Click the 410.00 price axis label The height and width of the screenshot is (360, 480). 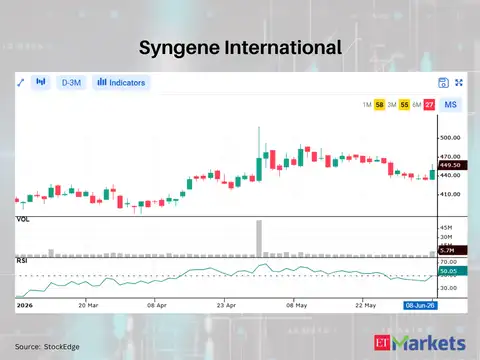click(450, 194)
